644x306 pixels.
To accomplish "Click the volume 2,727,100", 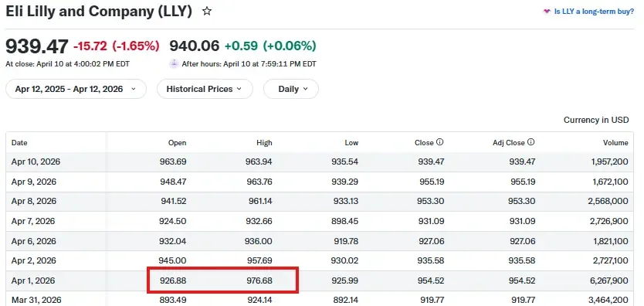I will tap(610, 261).
